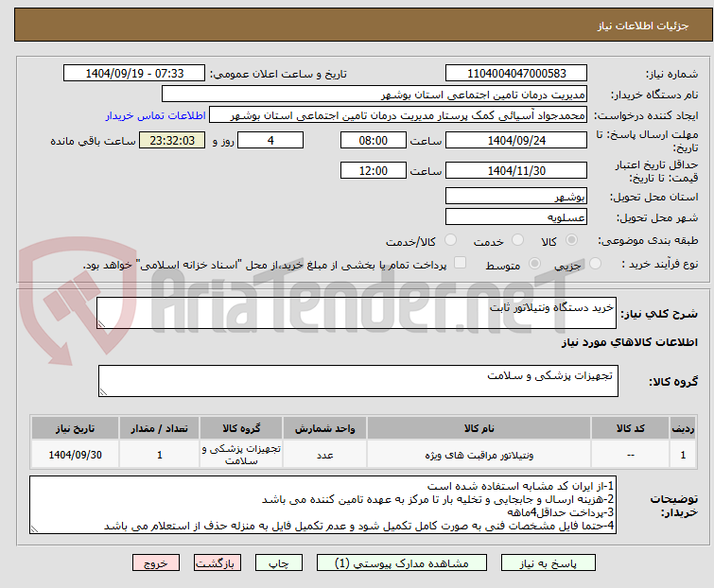Click the تاریخ نیاز column header
Viewport: 714px width, 588px height.
point(75,428)
